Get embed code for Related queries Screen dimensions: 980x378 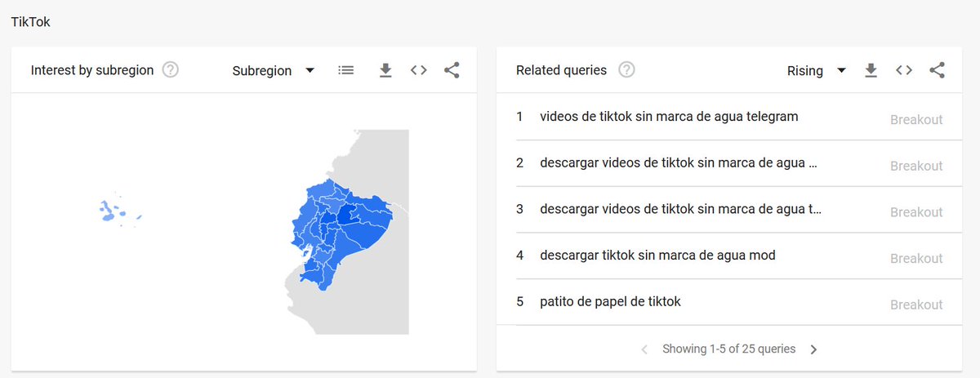pos(904,70)
